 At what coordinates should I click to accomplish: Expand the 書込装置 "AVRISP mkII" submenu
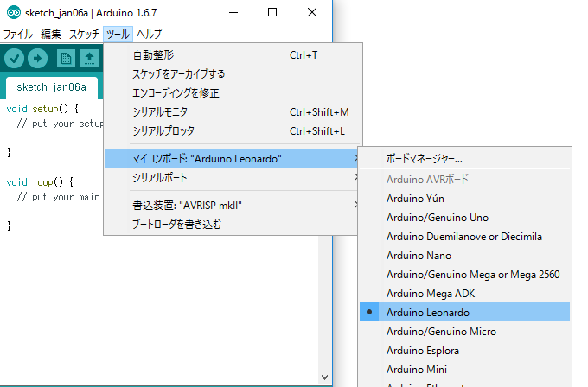(232, 206)
